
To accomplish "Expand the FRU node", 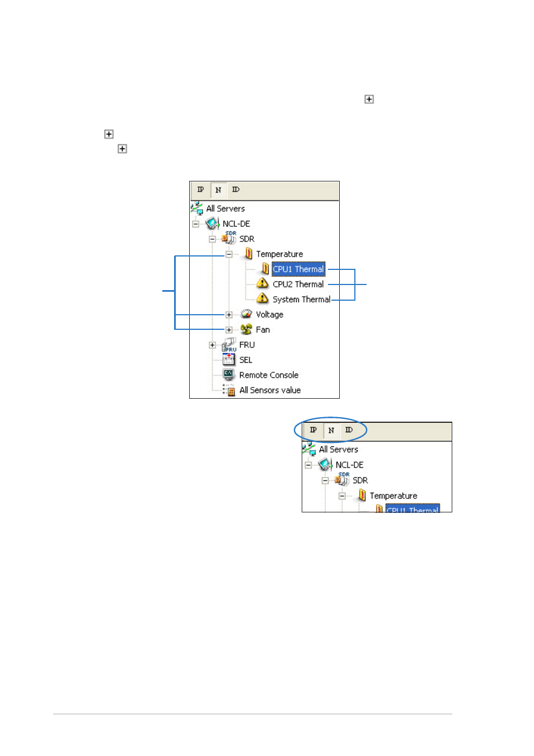I will (212, 345).
